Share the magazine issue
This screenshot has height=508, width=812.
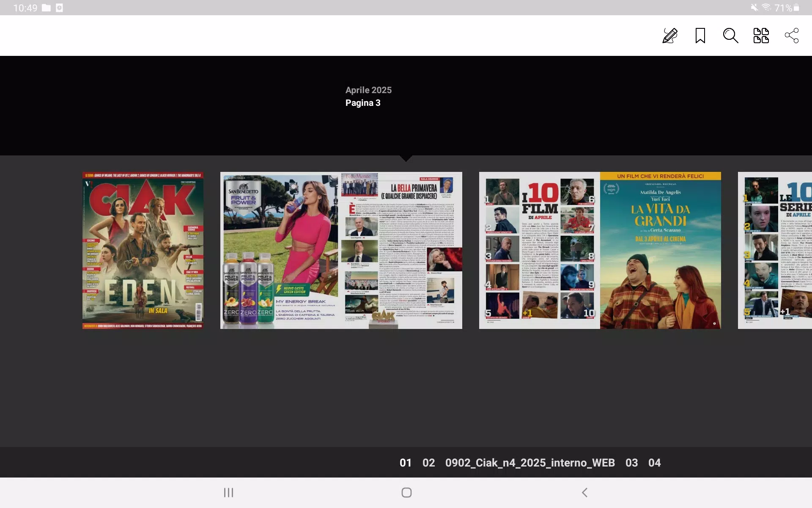pyautogui.click(x=791, y=36)
